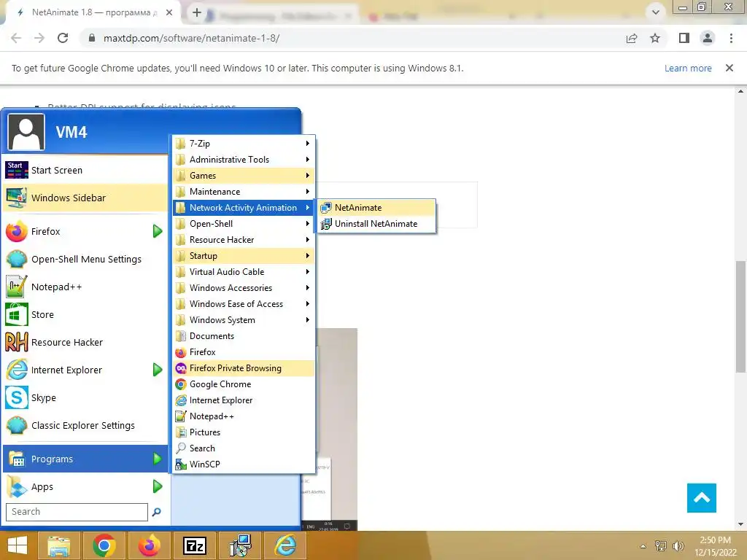Image resolution: width=747 pixels, height=560 pixels.
Task: Click the Classic Explorer Settings shell icon
Action: pos(17,425)
